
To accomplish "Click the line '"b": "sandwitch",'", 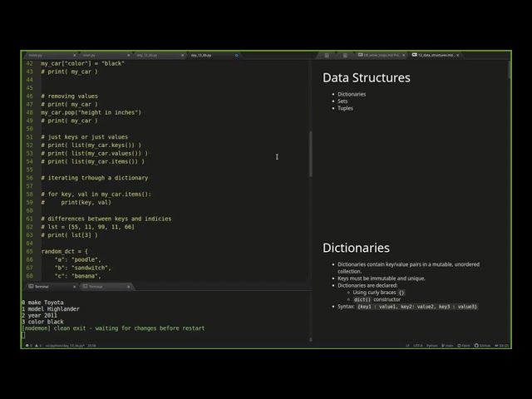I will (83, 268).
